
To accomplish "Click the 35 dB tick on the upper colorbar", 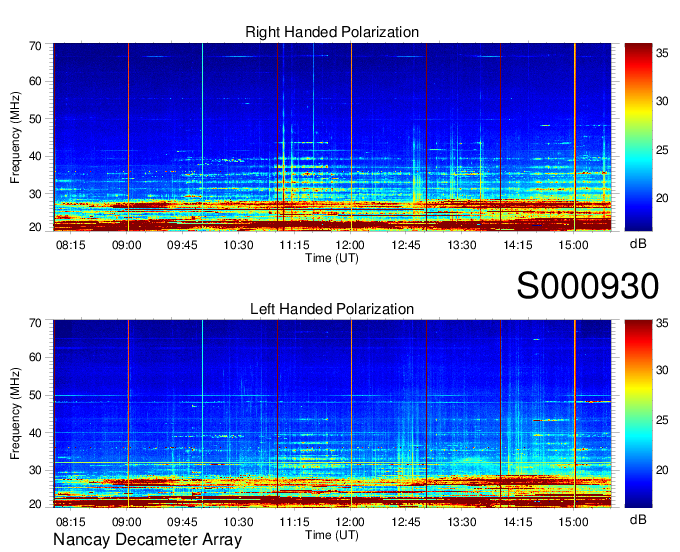I will click(662, 53).
